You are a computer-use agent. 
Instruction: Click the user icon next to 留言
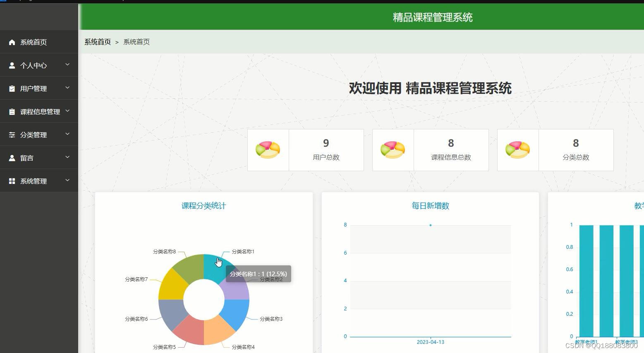[x=12, y=157]
